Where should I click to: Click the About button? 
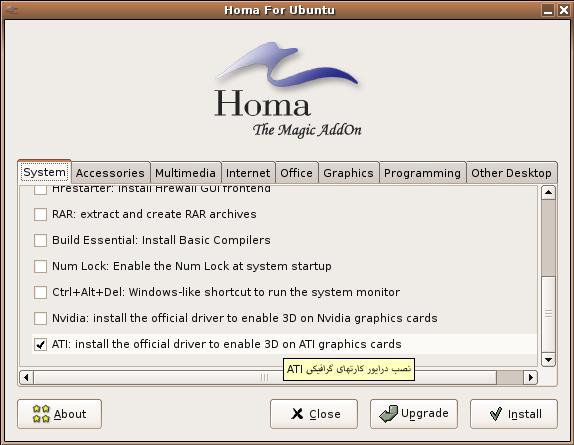pos(59,414)
